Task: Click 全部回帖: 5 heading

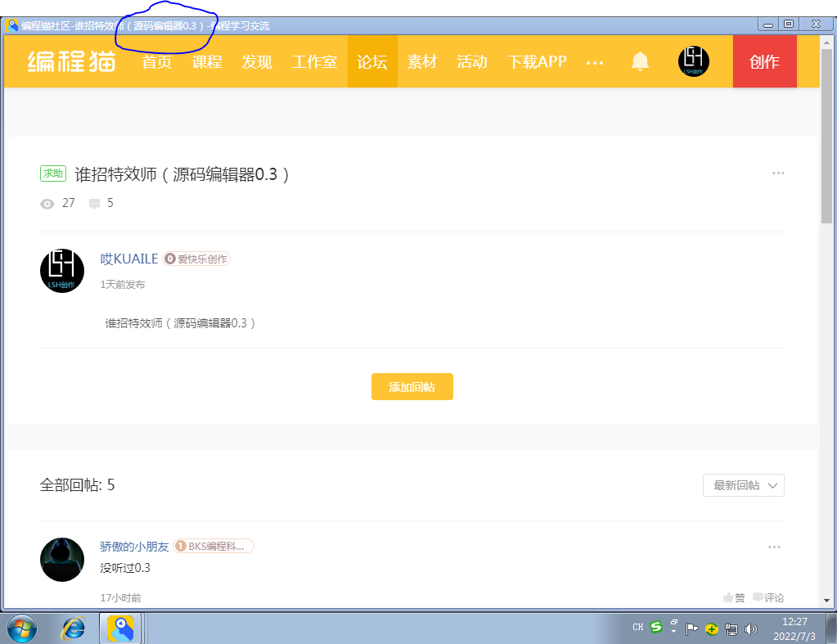Action: point(77,485)
